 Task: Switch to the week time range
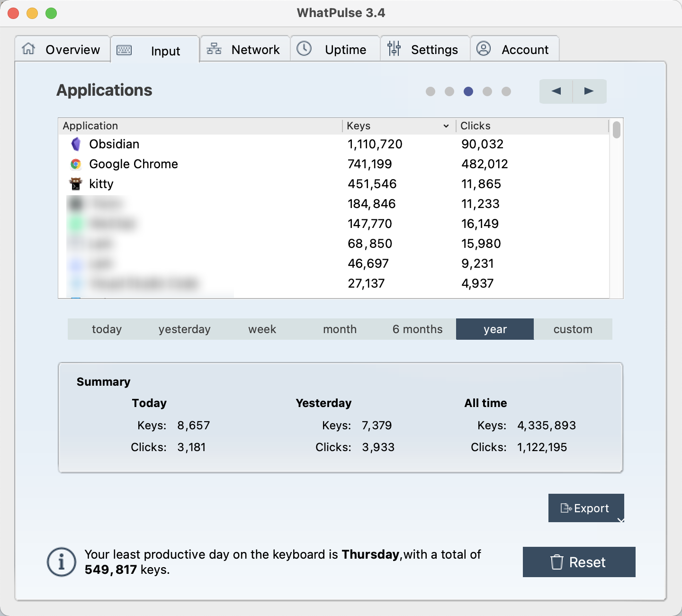[x=262, y=329]
